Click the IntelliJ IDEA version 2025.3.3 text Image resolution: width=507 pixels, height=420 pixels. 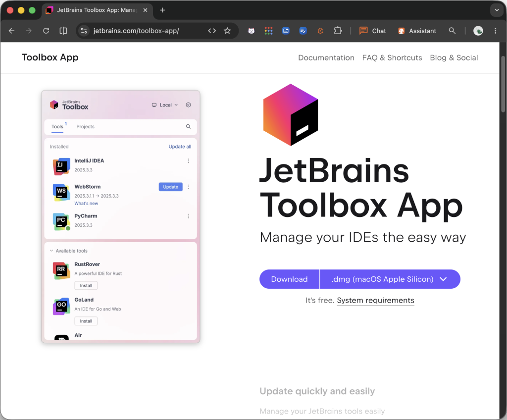[x=83, y=170]
